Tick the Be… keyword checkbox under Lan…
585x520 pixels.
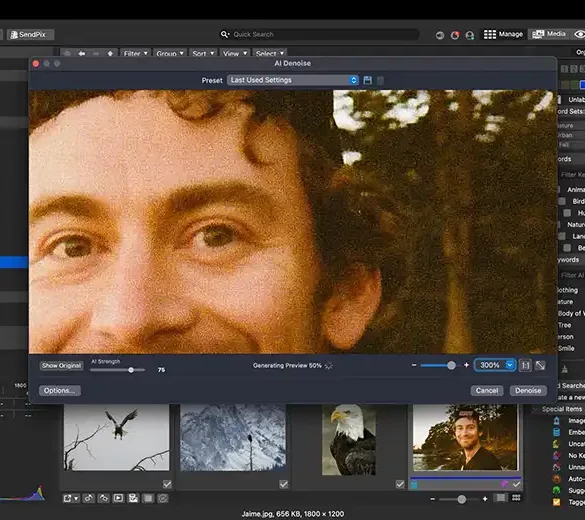[x=567, y=248]
